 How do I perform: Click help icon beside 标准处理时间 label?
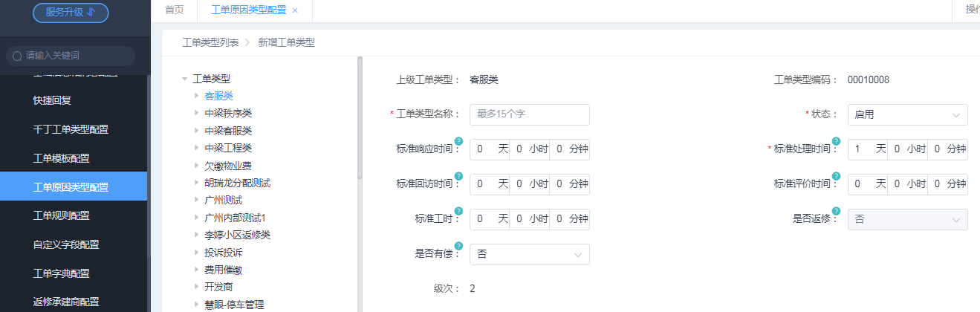[x=836, y=141]
